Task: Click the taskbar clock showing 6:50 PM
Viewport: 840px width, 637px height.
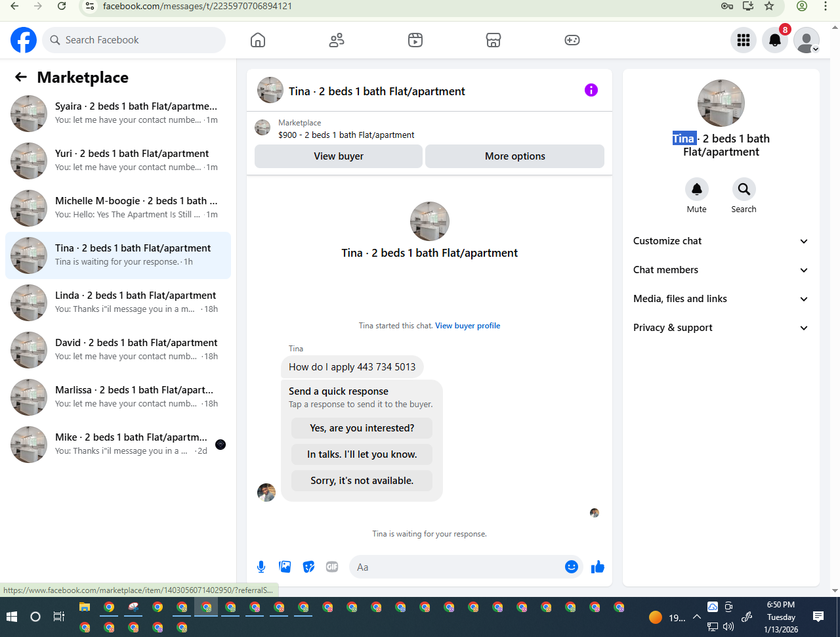Action: pos(781,617)
